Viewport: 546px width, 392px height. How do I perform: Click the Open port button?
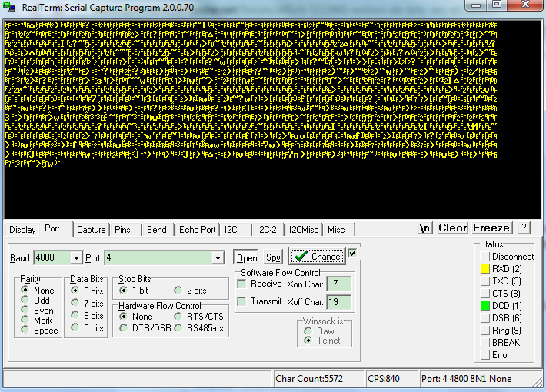247,257
